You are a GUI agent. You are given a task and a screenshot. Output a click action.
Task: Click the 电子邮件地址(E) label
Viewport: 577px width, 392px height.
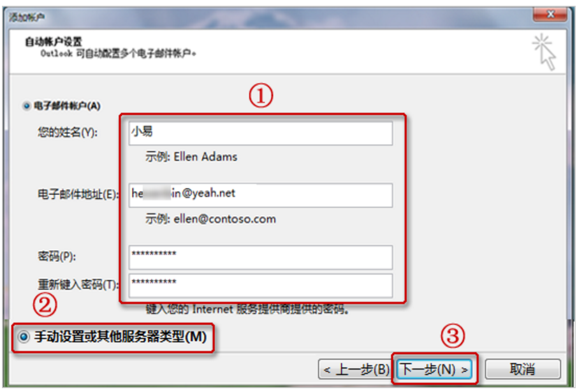coord(78,194)
